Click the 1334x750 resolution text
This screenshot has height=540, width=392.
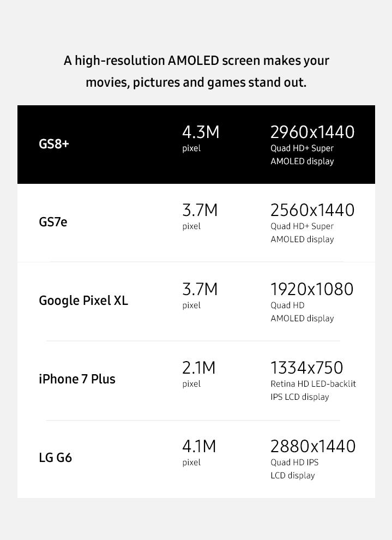pyautogui.click(x=306, y=368)
